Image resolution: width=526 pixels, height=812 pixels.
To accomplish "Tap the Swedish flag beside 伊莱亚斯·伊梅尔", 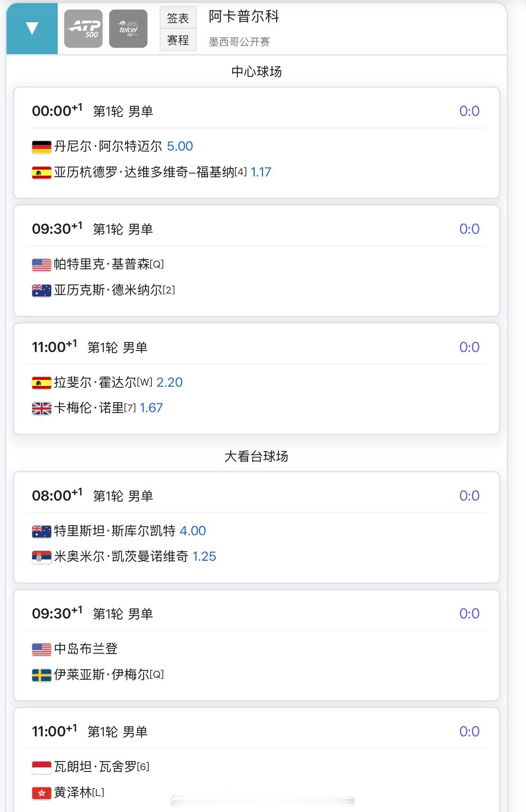I will (x=41, y=675).
